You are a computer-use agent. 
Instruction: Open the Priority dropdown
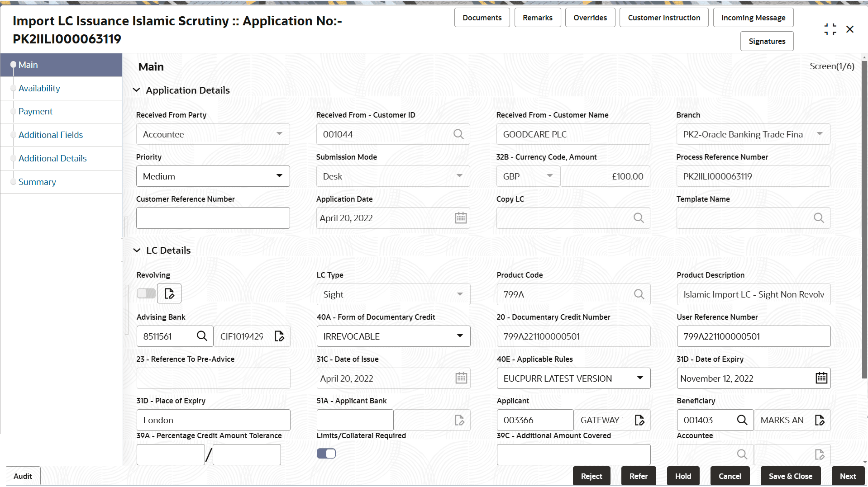213,176
